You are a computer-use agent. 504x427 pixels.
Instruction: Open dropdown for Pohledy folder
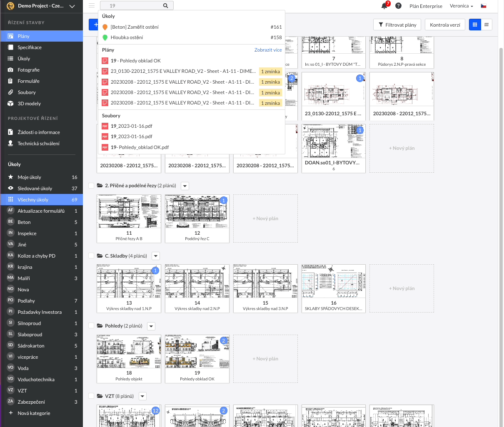coord(151,326)
